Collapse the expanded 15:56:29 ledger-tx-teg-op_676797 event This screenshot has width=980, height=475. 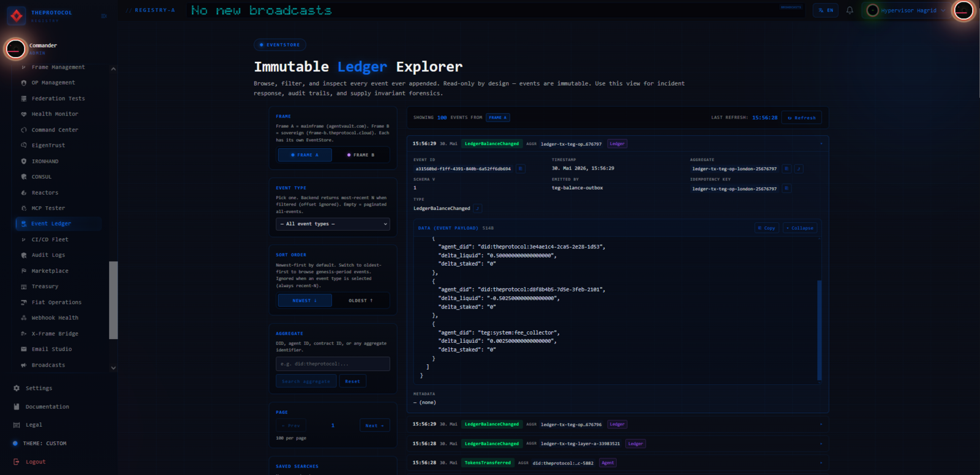[617, 144]
